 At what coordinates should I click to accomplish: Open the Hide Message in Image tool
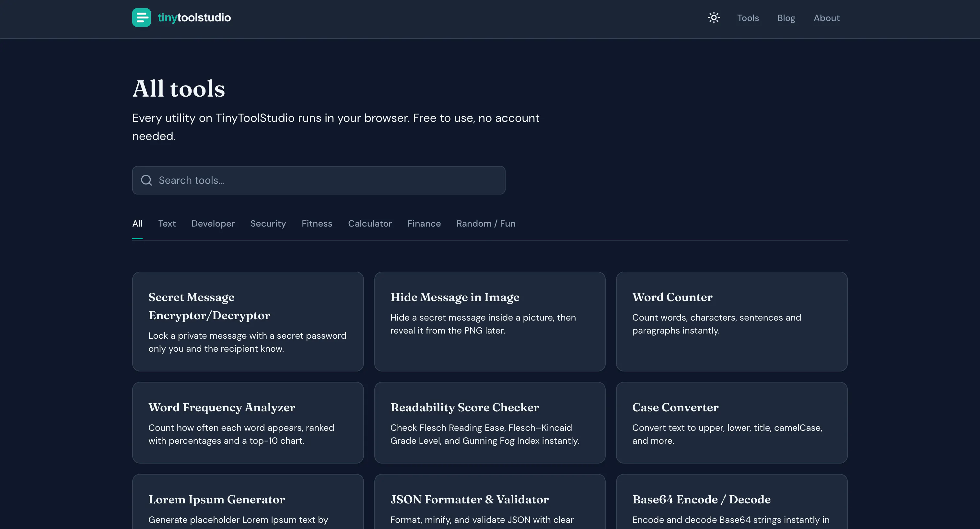490,321
